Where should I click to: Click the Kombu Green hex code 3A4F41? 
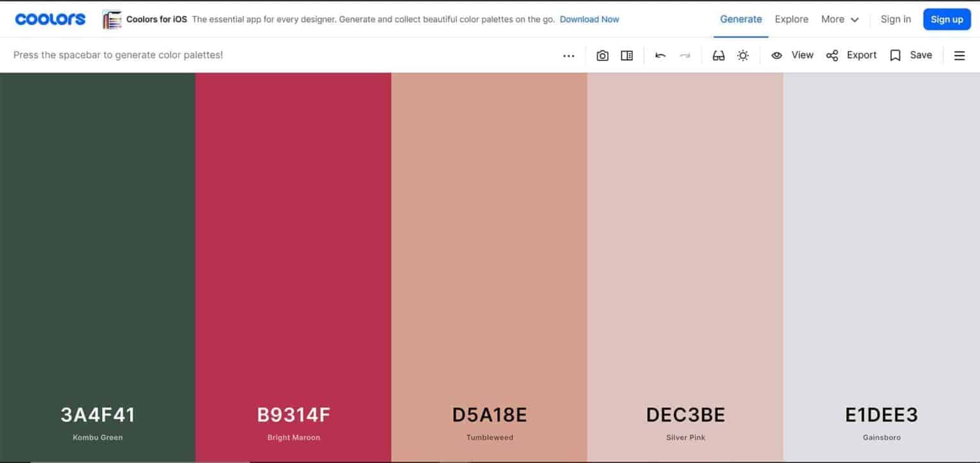point(98,414)
